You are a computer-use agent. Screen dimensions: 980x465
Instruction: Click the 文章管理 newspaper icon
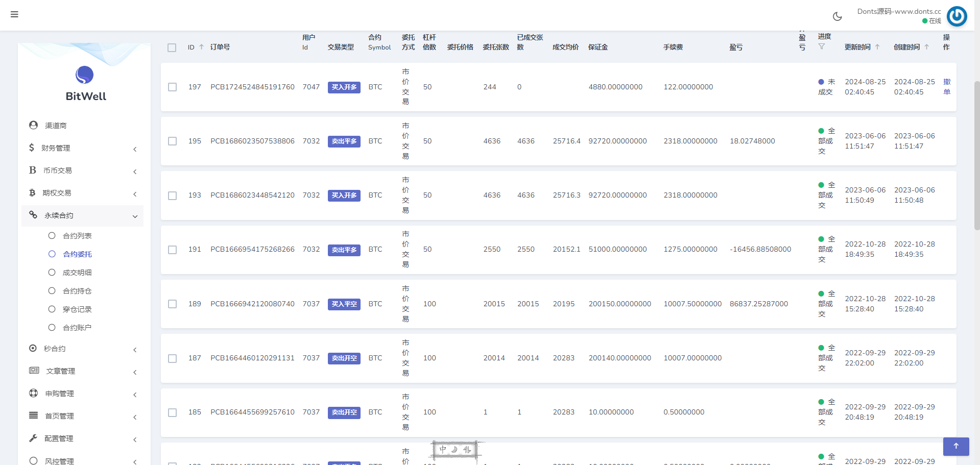tap(34, 371)
